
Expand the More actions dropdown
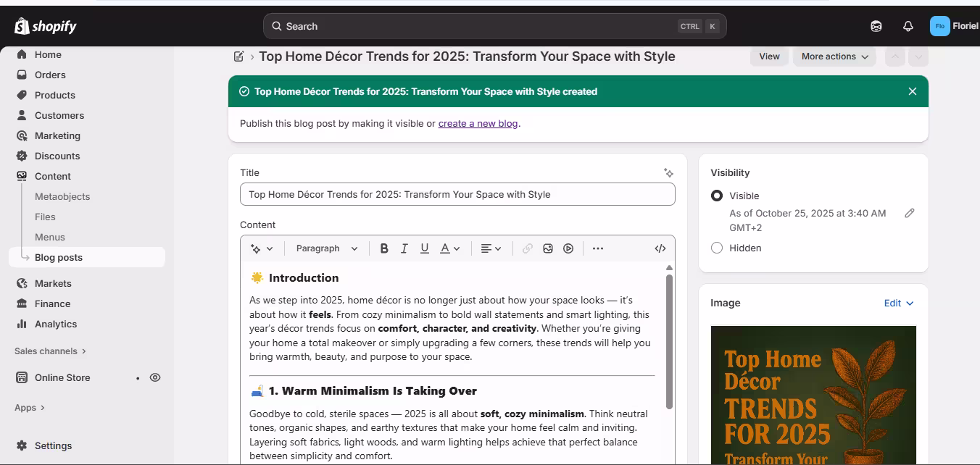[x=834, y=56]
